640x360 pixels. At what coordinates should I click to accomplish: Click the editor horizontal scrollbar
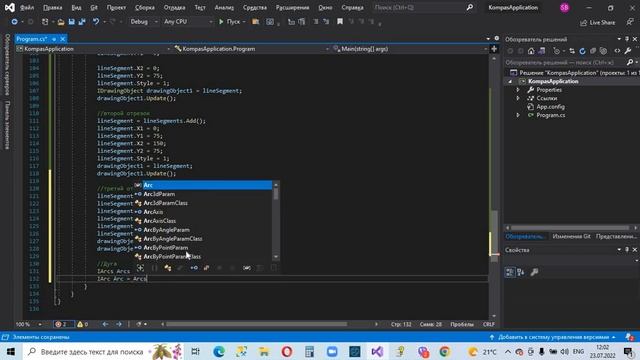(257, 324)
